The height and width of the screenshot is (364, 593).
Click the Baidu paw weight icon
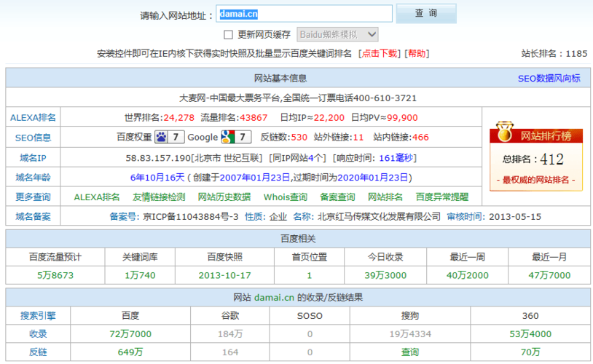point(170,137)
